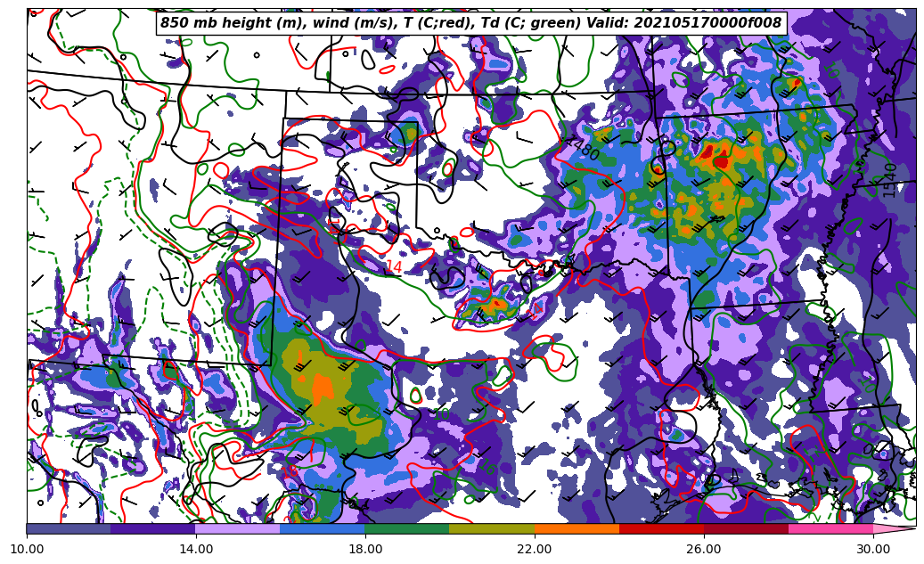Click the 22.00 colorbar tick label
Viewport: 924px width, 564px height.
tap(535, 549)
